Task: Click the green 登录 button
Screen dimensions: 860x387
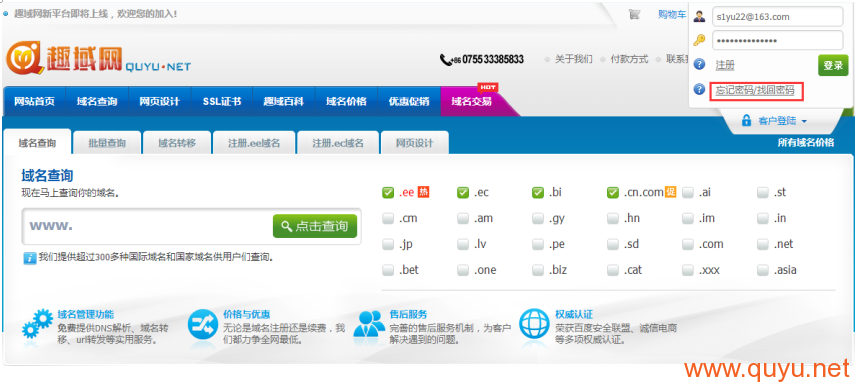Action: point(833,65)
